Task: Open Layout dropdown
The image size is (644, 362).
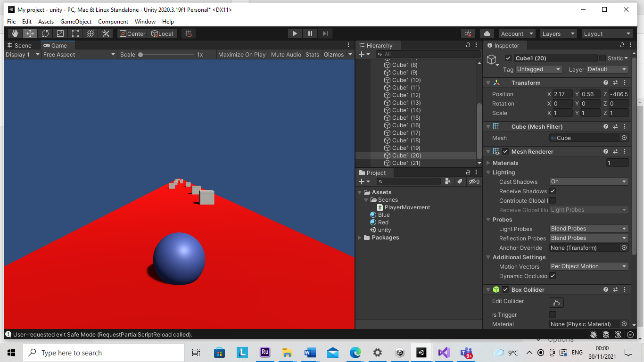Action: click(607, 33)
